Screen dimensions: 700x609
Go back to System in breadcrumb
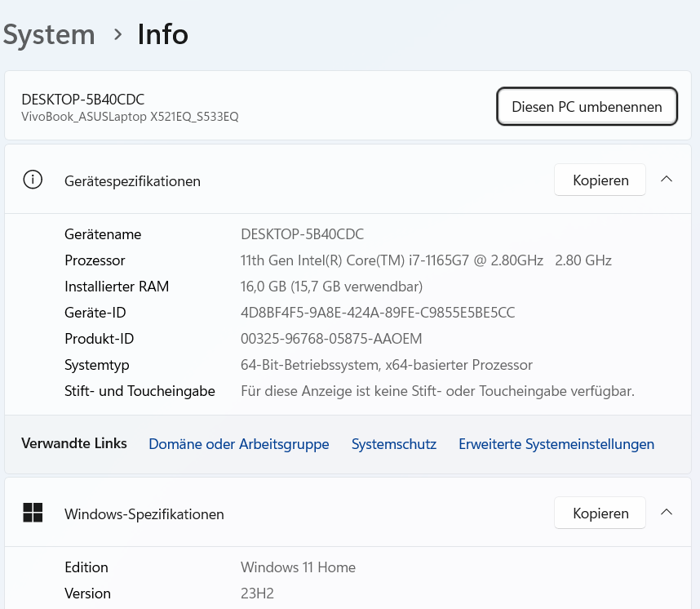pyautogui.click(x=49, y=35)
